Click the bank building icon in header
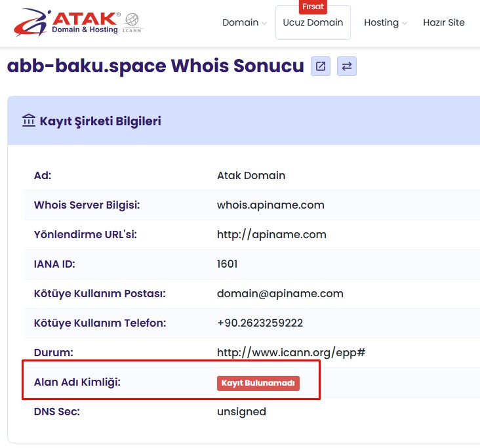This screenshot has width=480, height=448. pyautogui.click(x=29, y=121)
